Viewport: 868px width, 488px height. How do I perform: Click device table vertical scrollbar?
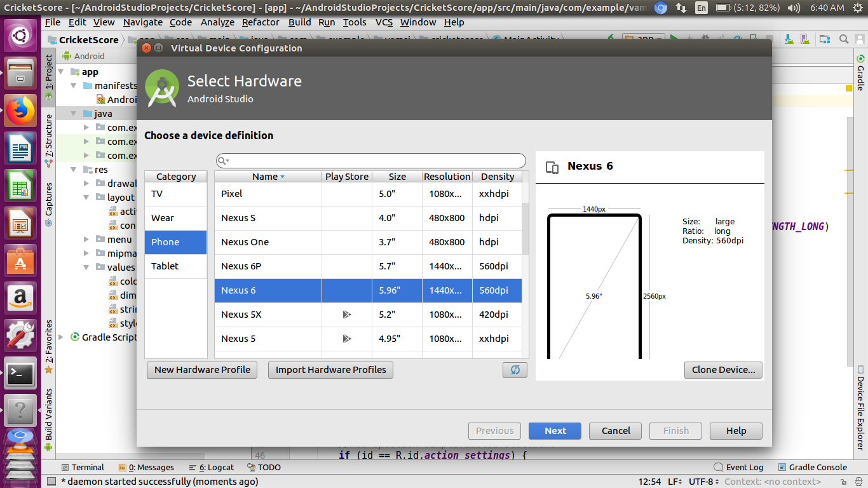[x=525, y=229]
